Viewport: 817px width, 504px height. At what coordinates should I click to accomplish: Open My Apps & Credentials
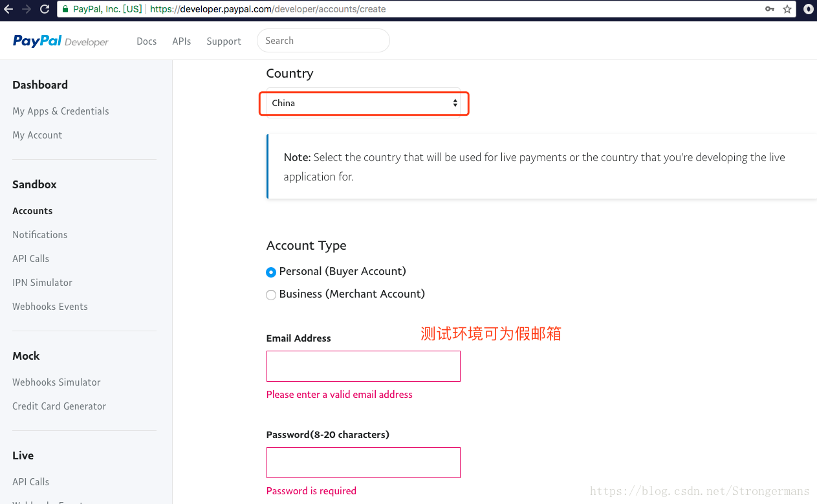(x=61, y=111)
